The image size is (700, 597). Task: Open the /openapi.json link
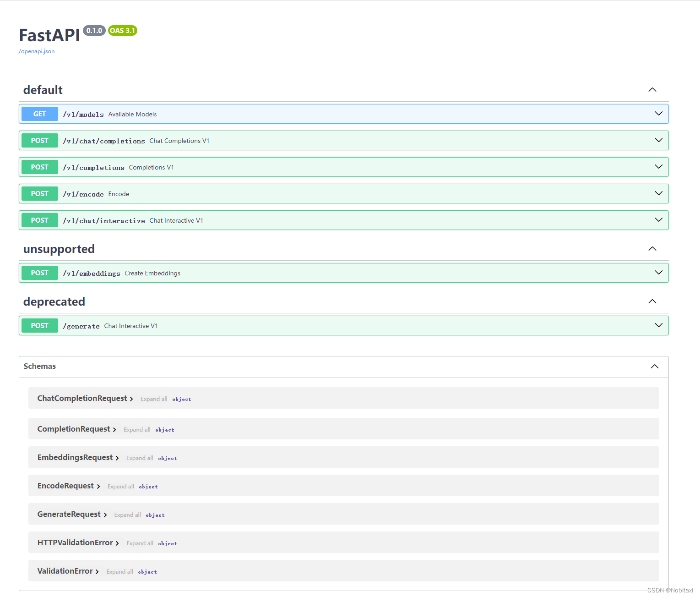pyautogui.click(x=37, y=51)
